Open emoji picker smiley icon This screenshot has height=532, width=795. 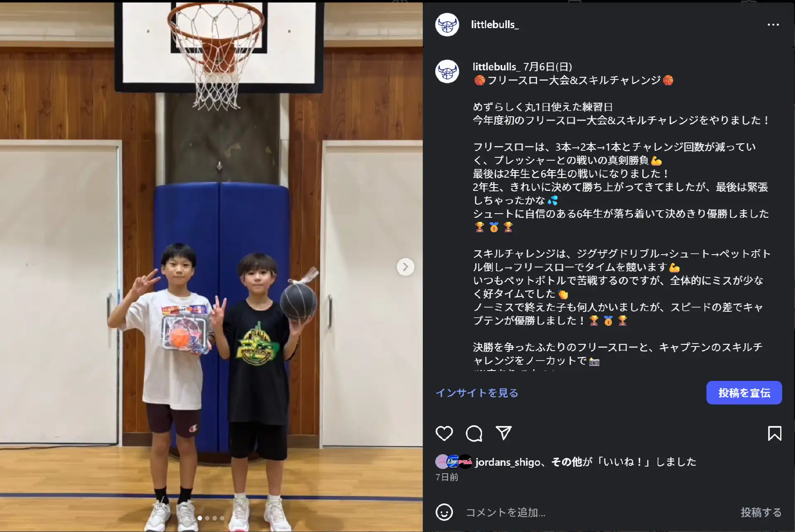(x=444, y=512)
